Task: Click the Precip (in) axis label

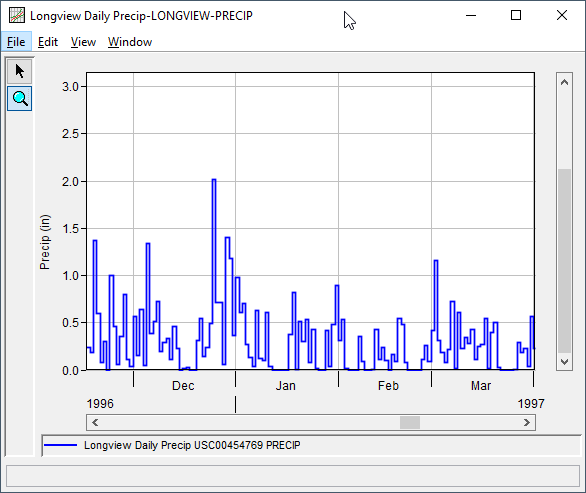Action: tap(44, 242)
